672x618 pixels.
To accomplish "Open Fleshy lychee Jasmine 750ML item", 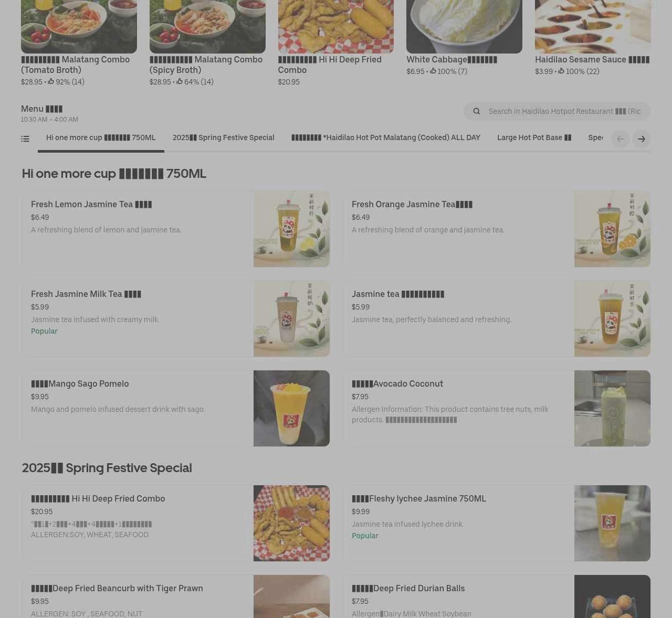I will [x=497, y=523].
